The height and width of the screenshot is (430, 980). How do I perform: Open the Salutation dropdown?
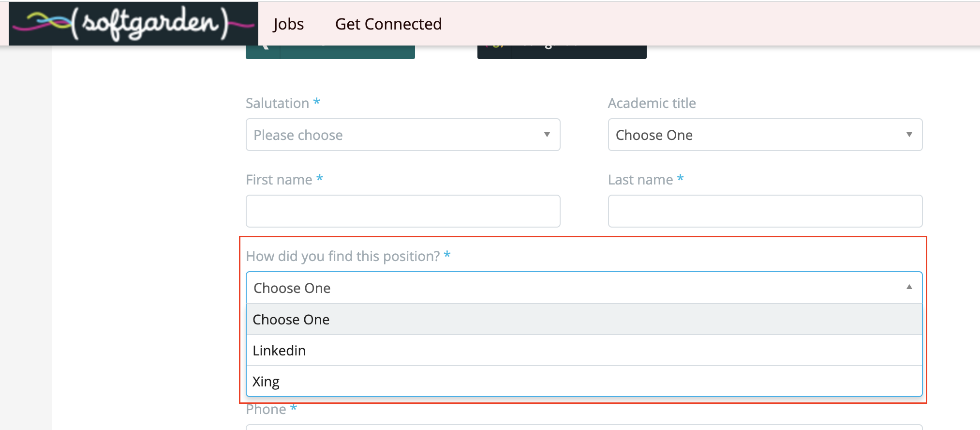click(x=403, y=135)
